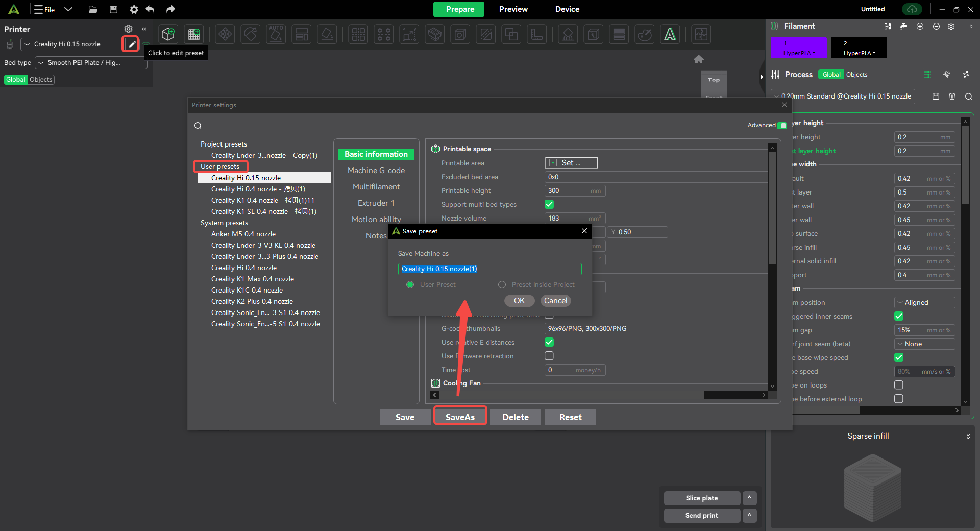This screenshot has width=980, height=531.
Task: Select the Preset Inside Project radio button
Action: coord(502,285)
